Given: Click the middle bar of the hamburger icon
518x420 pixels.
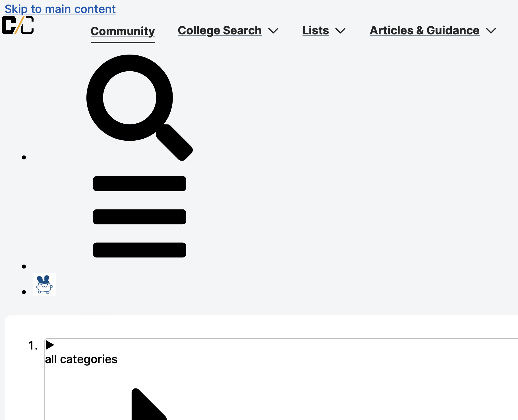Looking at the screenshot, I should click(140, 217).
